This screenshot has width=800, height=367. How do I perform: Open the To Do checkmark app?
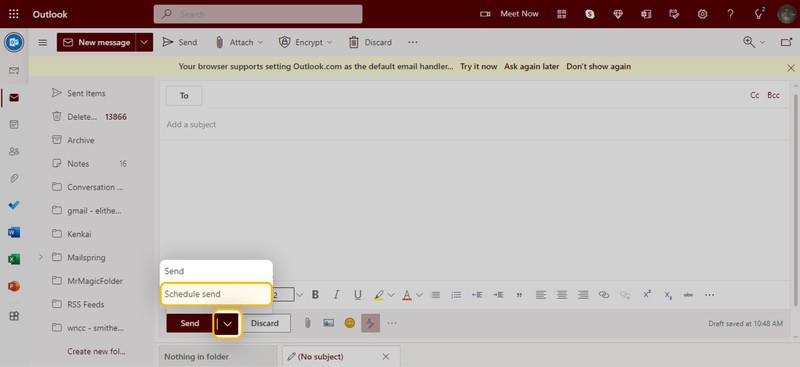14,205
